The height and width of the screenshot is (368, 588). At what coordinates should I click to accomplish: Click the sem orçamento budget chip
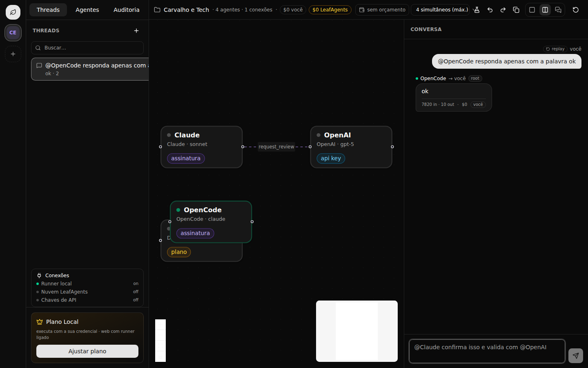pyautogui.click(x=382, y=10)
